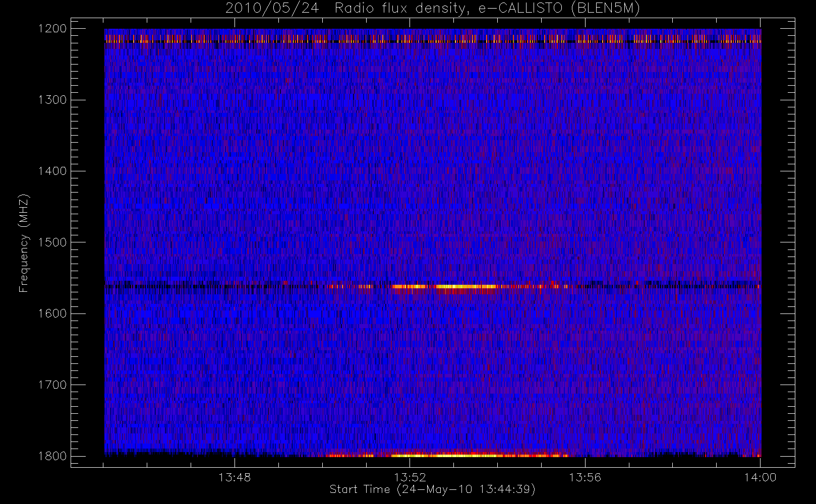Screen dimensions: 816x504
Task: Click the 14:00 time tick label
Action: pos(761,477)
